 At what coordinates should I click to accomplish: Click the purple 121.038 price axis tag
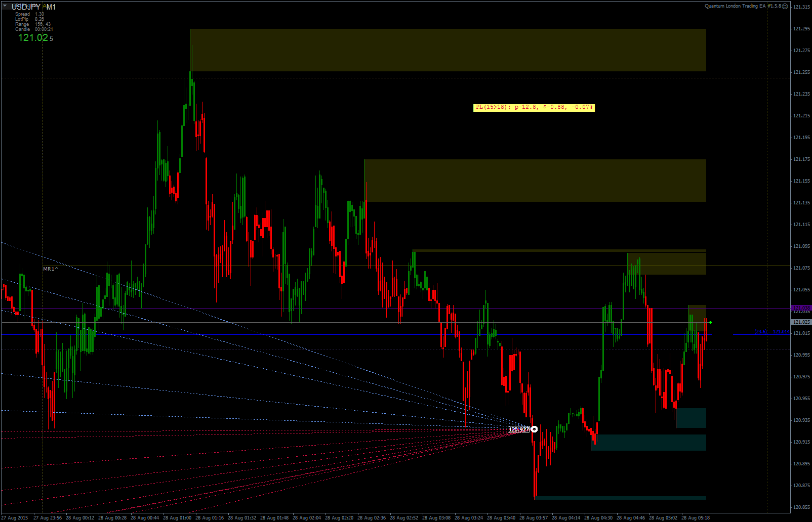pos(801,308)
